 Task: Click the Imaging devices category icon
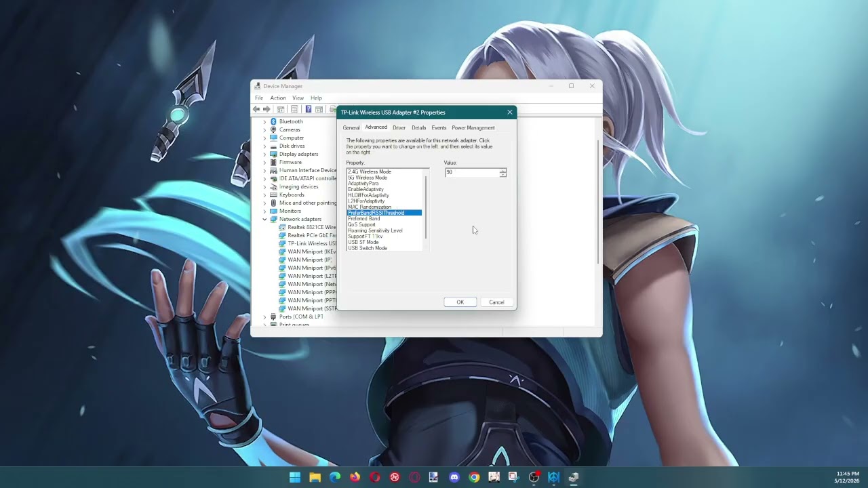point(273,186)
